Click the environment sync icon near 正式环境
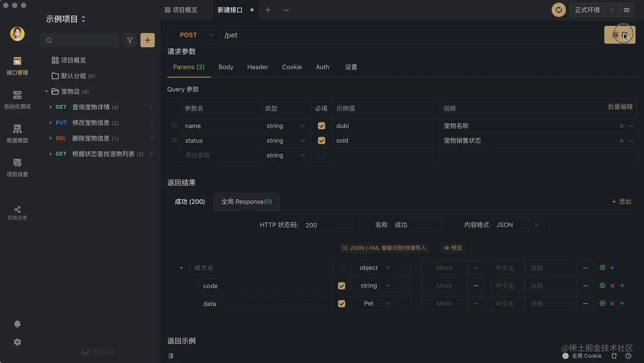This screenshot has width=644, height=363. [x=558, y=9]
